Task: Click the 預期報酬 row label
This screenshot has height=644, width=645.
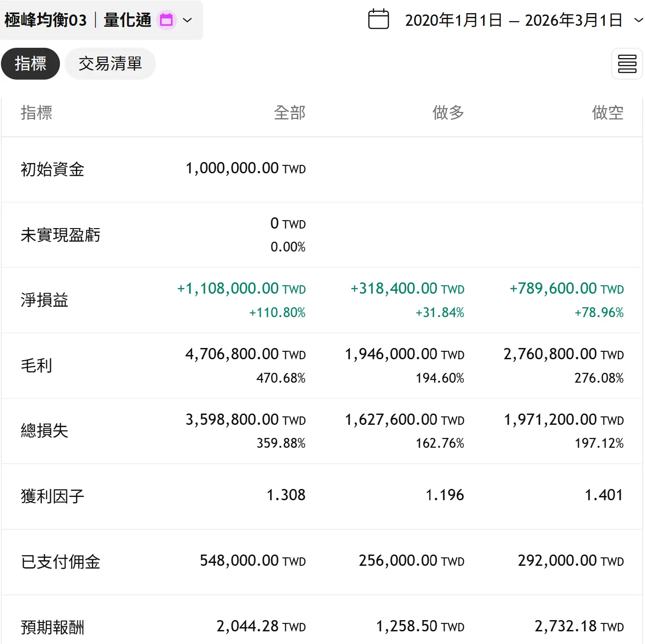Action: pyautogui.click(x=52, y=628)
